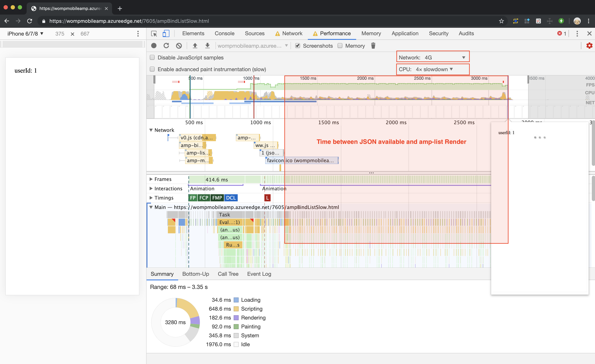The image size is (595, 364).
Task: Click the save profile download icon
Action: (x=207, y=46)
